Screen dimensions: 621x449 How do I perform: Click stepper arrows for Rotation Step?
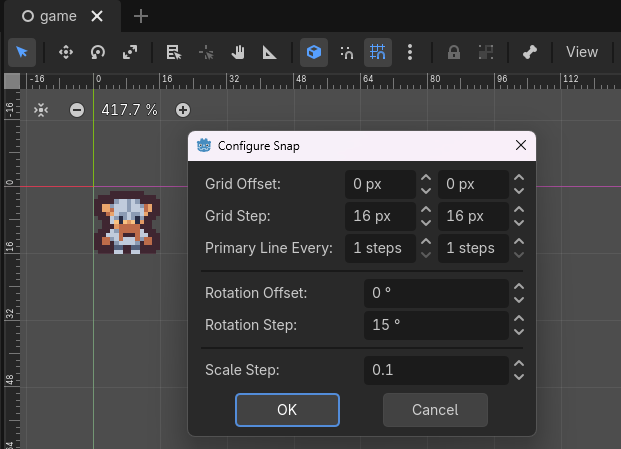pyautogui.click(x=518, y=325)
